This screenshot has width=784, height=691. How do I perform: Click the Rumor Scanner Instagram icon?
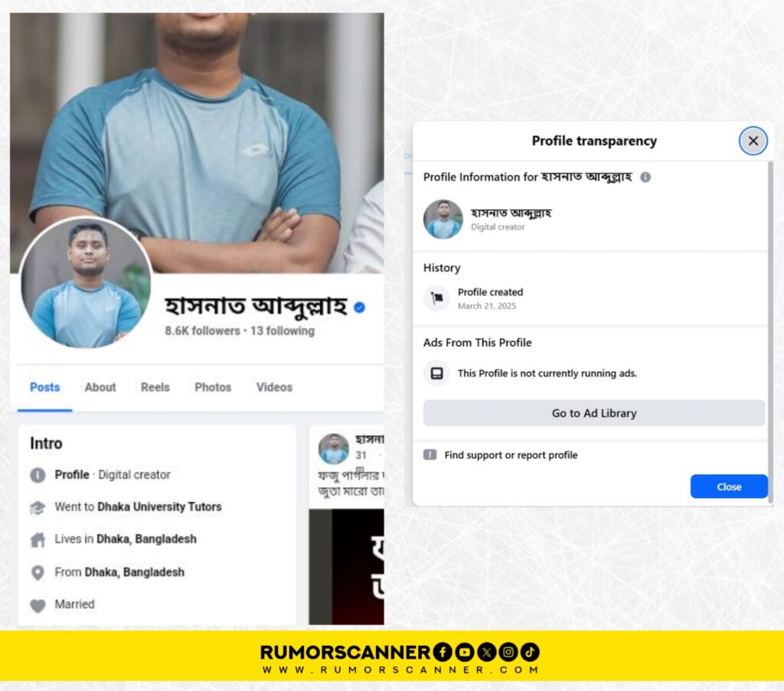pos(508,652)
